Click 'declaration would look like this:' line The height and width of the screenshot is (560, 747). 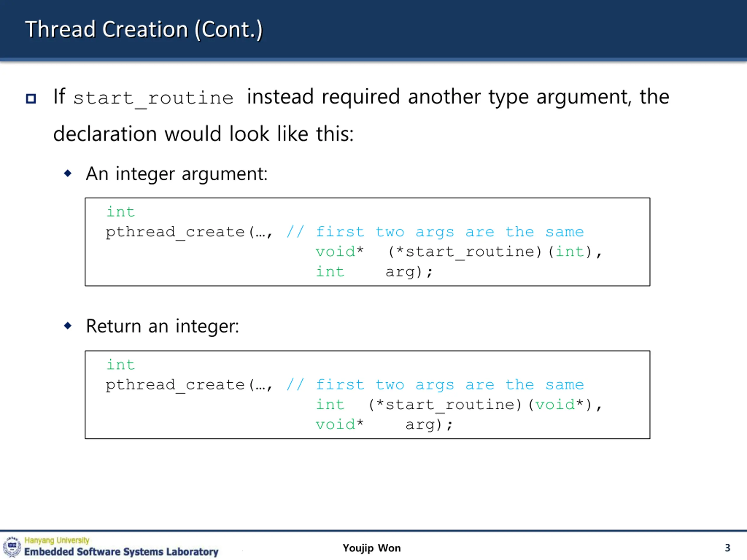203,134
